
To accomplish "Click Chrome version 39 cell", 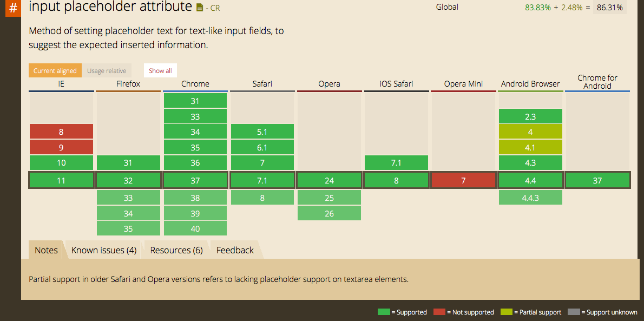I will (x=195, y=213).
